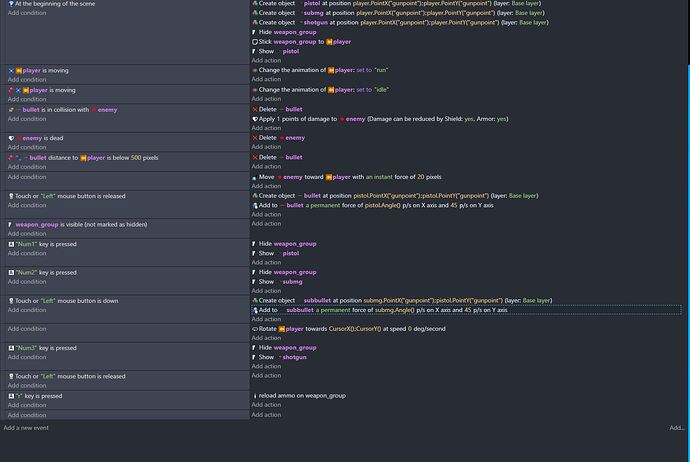Click the icon beside "At the beginning of the scene"
This screenshot has width=690, height=462.
tap(11, 4)
